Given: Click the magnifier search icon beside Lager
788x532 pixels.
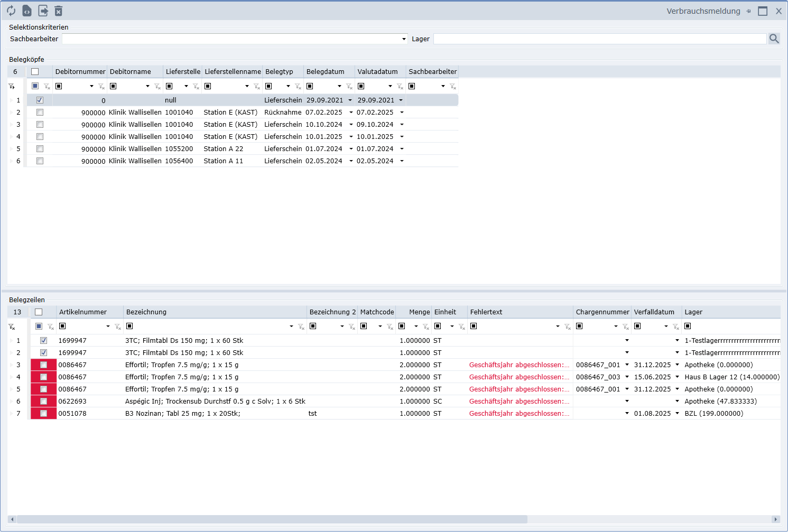Looking at the screenshot, I should click(774, 39).
